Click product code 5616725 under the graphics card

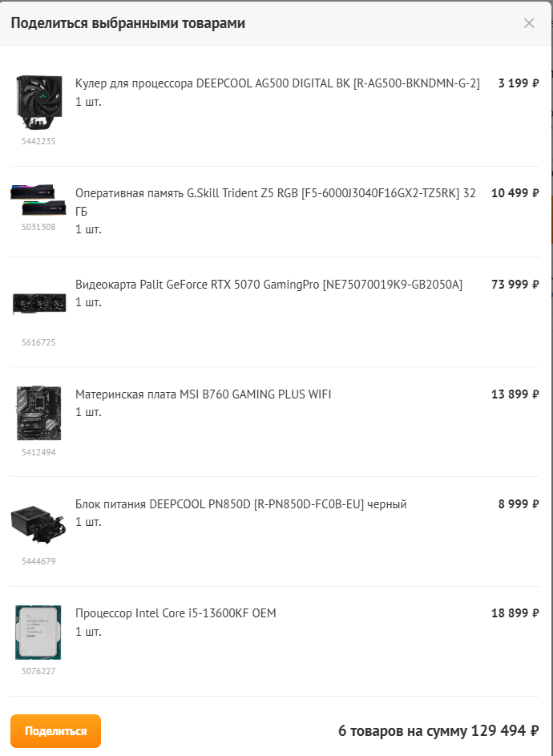[x=38, y=342]
